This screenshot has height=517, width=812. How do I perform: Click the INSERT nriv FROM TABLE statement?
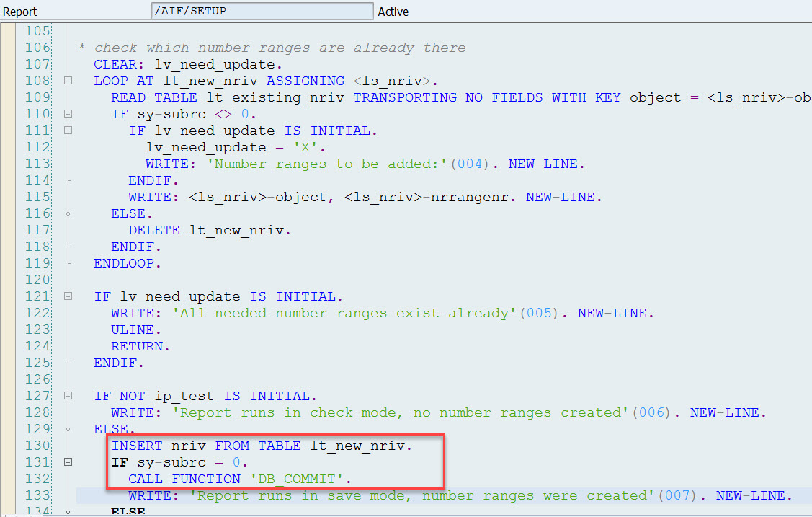click(262, 446)
